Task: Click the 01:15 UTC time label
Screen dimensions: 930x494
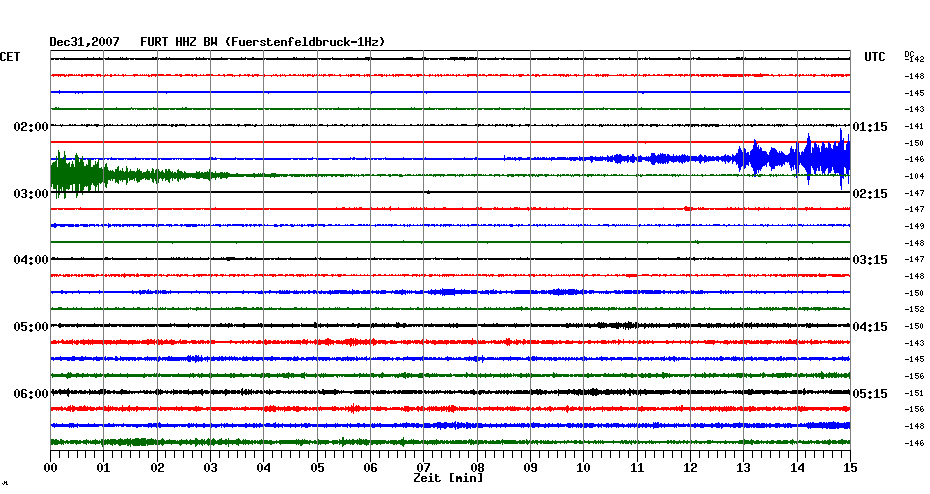Action: pos(870,127)
